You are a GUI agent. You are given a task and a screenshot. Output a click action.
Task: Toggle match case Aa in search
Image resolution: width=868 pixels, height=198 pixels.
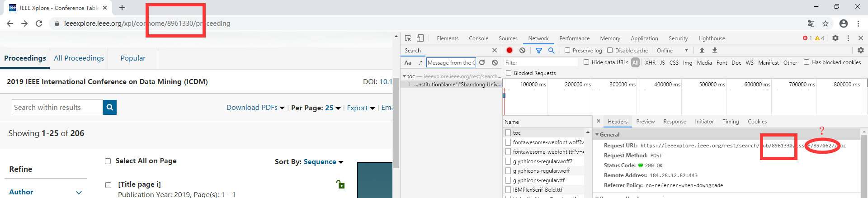pyautogui.click(x=408, y=63)
